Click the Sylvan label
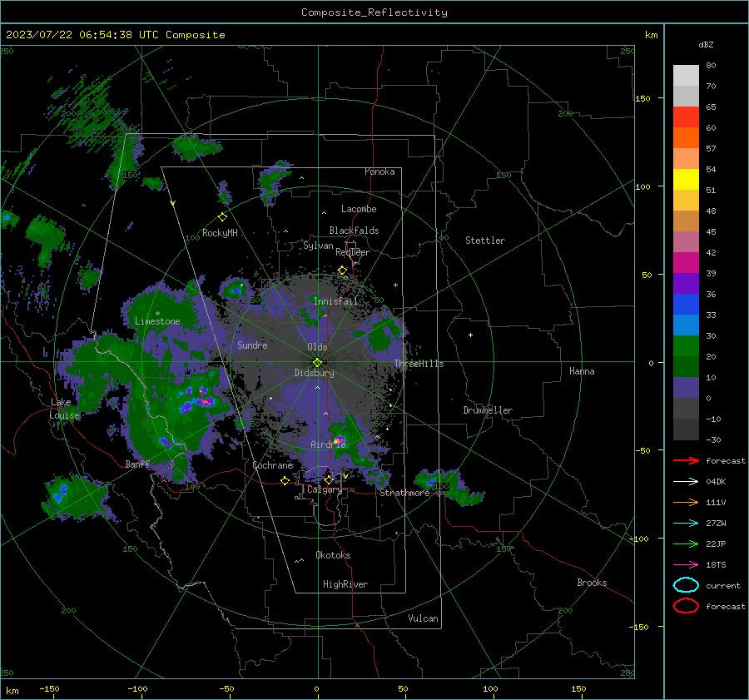This screenshot has height=700, width=749. (x=318, y=246)
